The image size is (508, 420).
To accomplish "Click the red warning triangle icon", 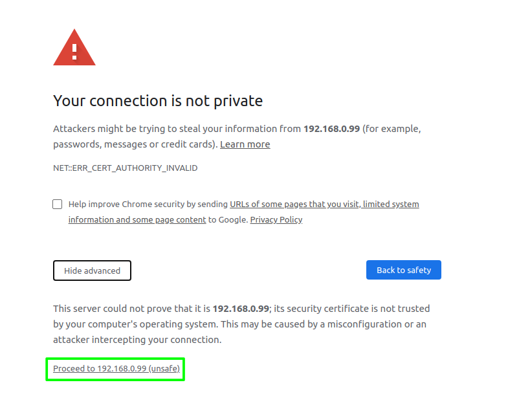I will [74, 48].
